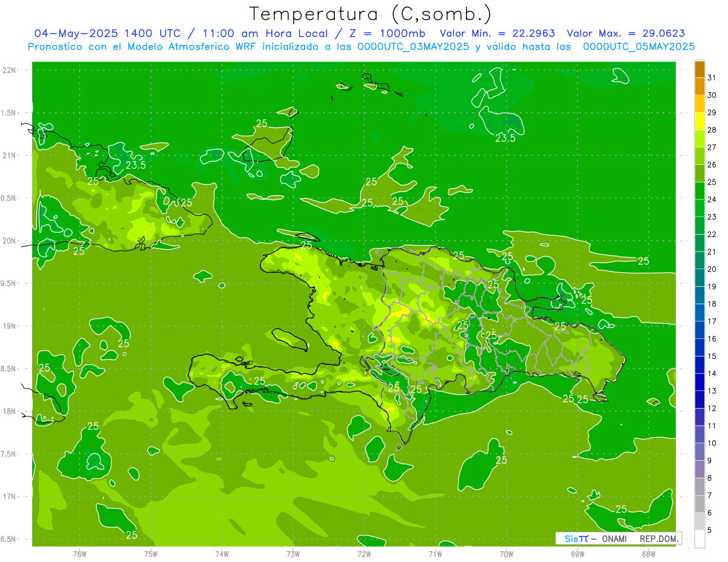Click the '8.5N' latitude label
This screenshot has width=728, height=562.
pos(8,369)
